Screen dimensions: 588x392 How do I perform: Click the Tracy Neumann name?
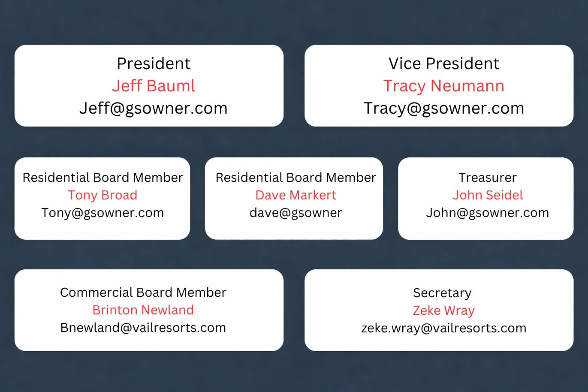pyautogui.click(x=444, y=86)
